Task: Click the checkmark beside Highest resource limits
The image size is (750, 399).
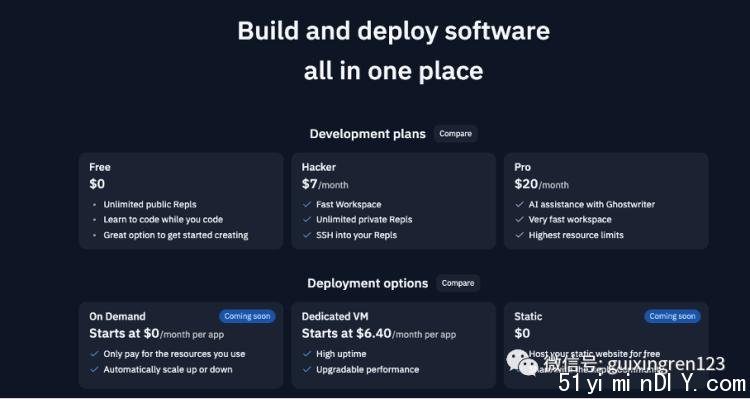Action: pos(519,235)
